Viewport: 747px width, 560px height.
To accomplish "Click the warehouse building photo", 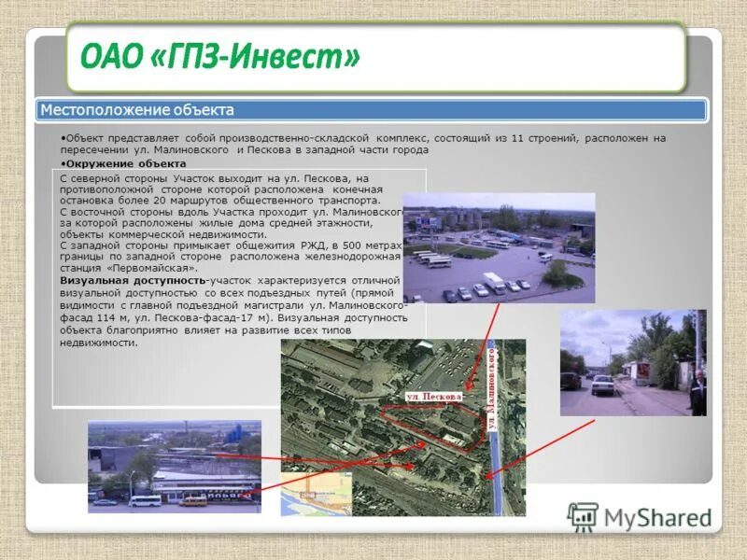I will (175, 466).
